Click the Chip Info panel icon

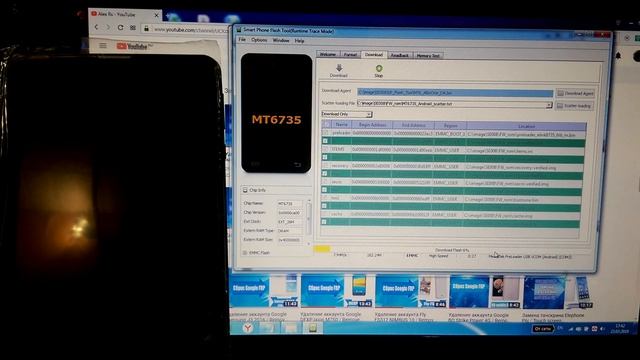245,190
